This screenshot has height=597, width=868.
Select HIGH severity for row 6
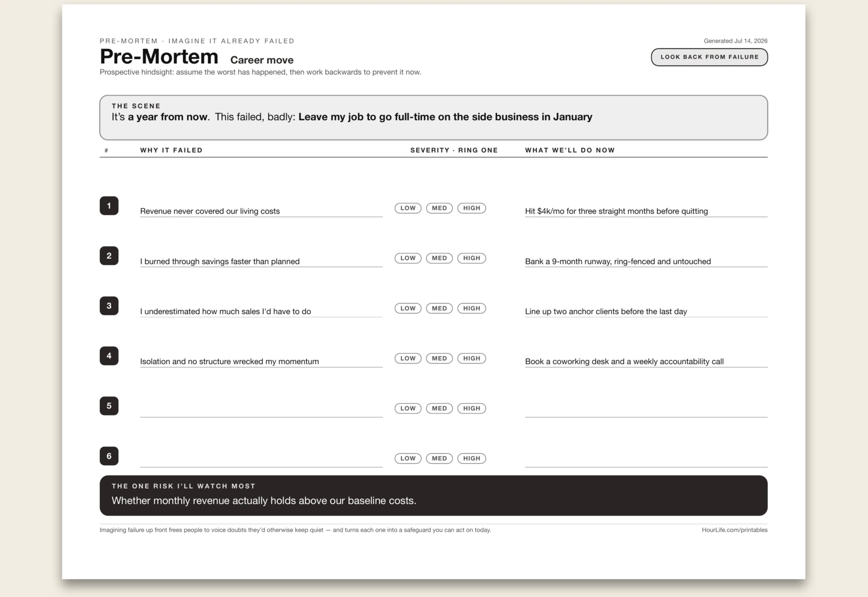[x=471, y=459]
